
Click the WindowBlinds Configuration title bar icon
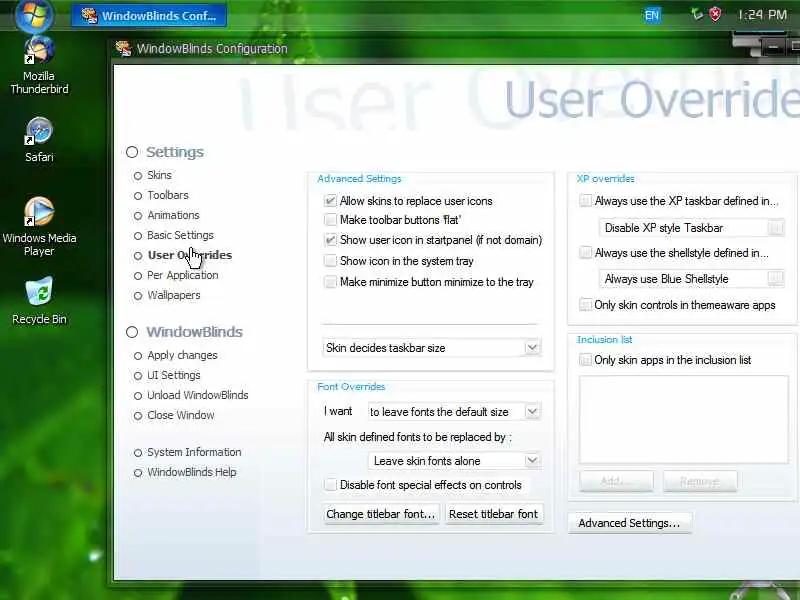[123, 48]
